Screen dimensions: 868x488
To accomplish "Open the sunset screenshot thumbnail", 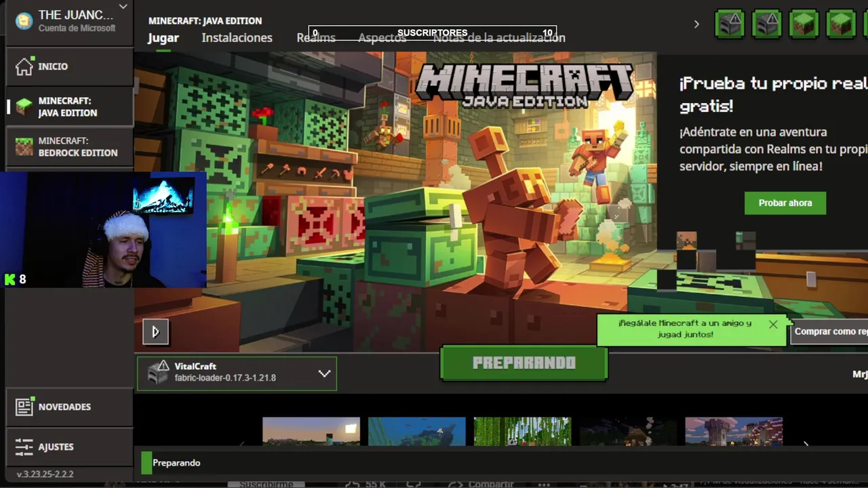I will pos(311,431).
